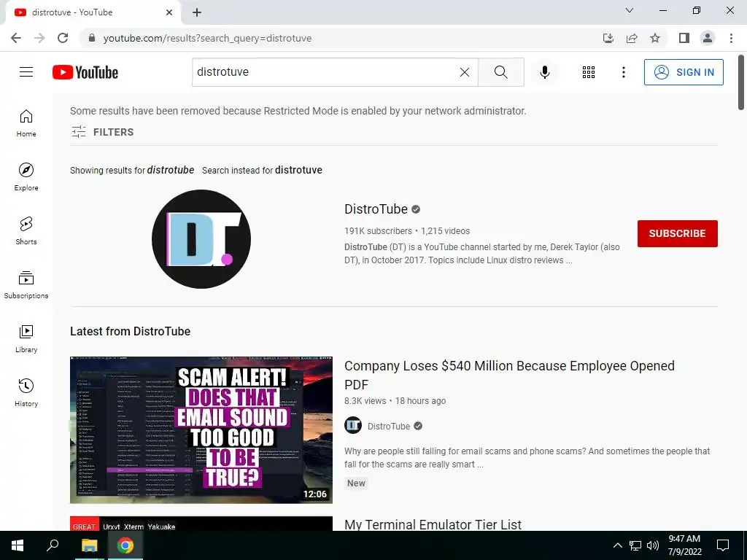Click the page vertical scrollbar
This screenshot has width=747, height=560.
click(741, 82)
